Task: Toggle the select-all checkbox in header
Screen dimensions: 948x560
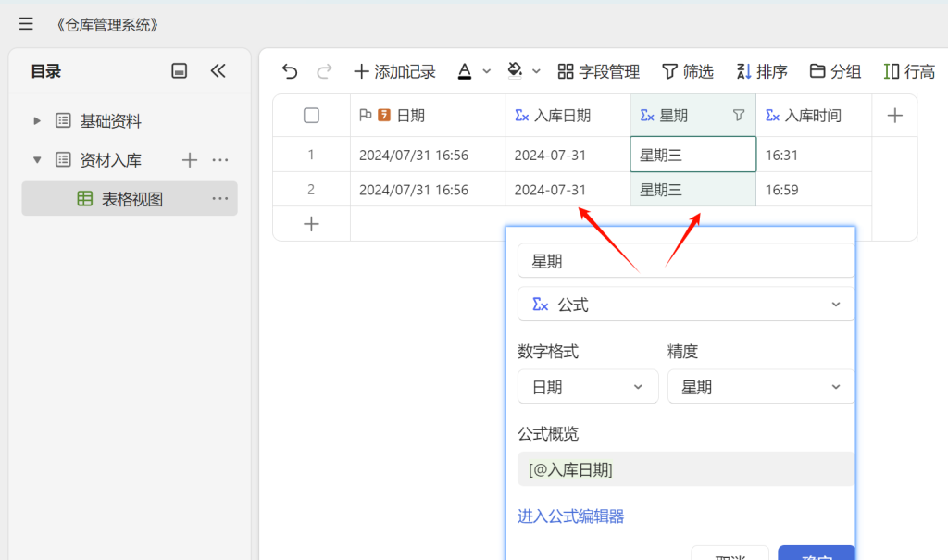Action: 311,116
